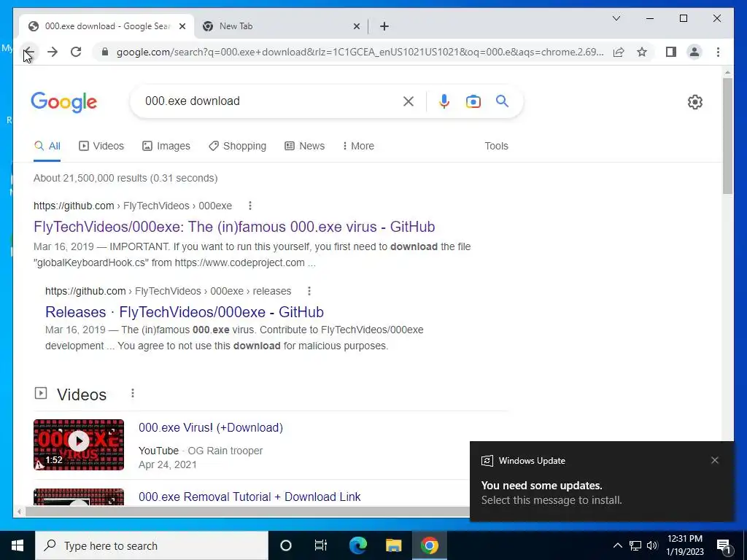
Task: Search by image with camera icon
Action: [473, 101]
